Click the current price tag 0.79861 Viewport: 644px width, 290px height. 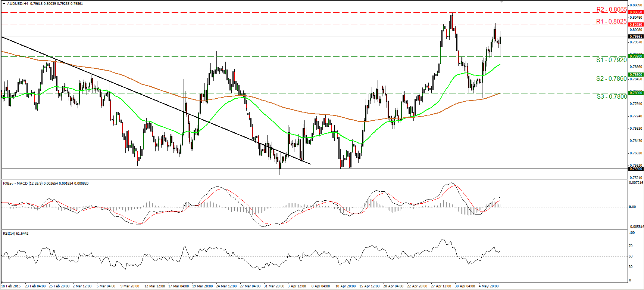(636, 37)
